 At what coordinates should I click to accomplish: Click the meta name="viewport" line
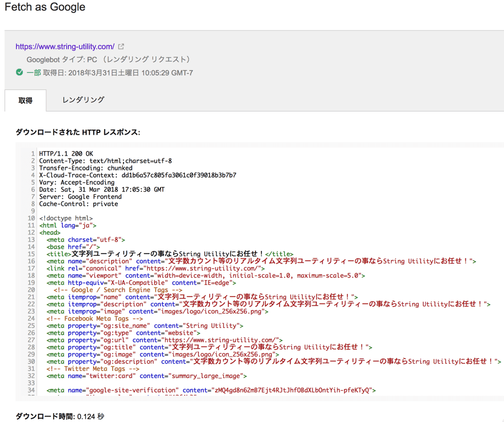[206, 275]
